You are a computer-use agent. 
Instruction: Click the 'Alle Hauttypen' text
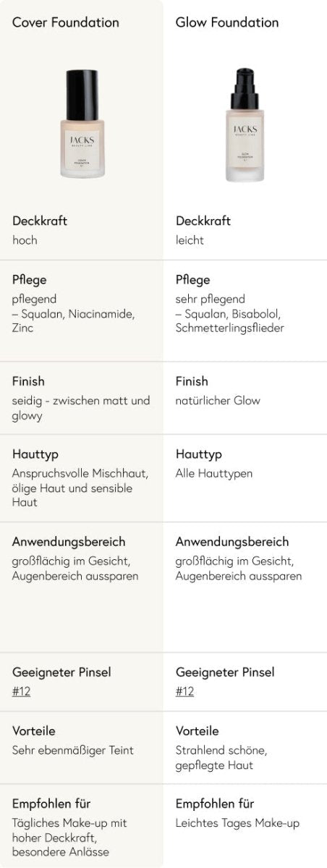click(x=214, y=474)
